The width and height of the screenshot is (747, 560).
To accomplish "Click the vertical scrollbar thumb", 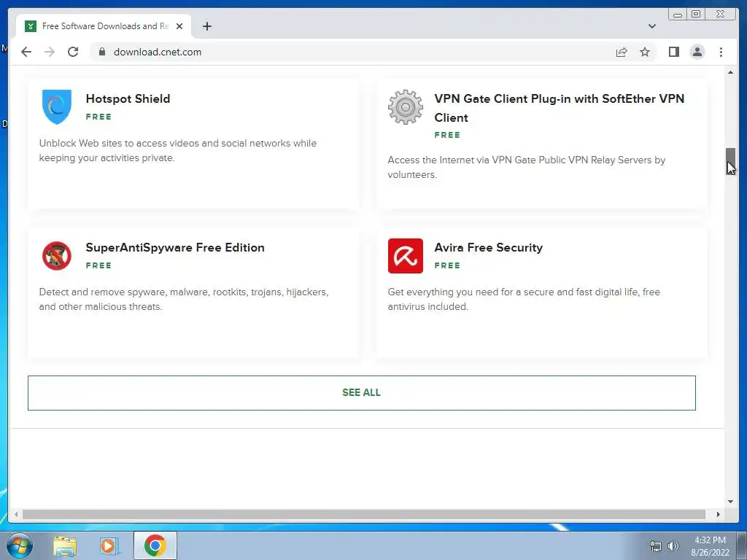I will point(730,161).
